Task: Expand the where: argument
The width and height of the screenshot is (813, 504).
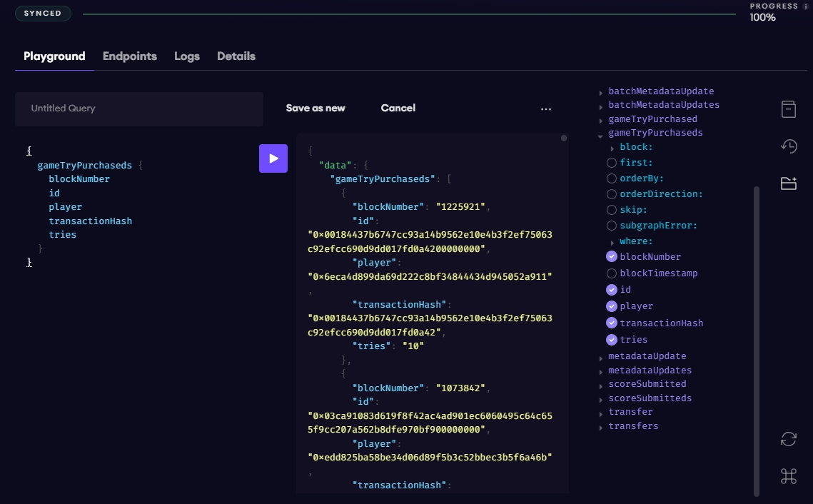Action: [612, 243]
